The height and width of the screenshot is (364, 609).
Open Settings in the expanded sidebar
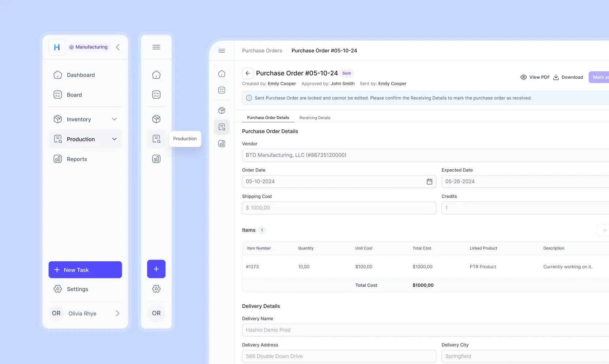[85, 289]
